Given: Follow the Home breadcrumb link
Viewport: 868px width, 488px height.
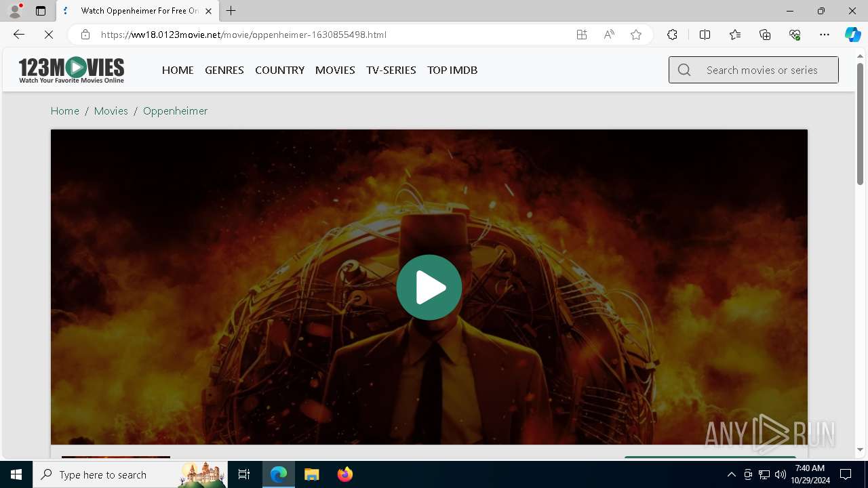Looking at the screenshot, I should (65, 110).
